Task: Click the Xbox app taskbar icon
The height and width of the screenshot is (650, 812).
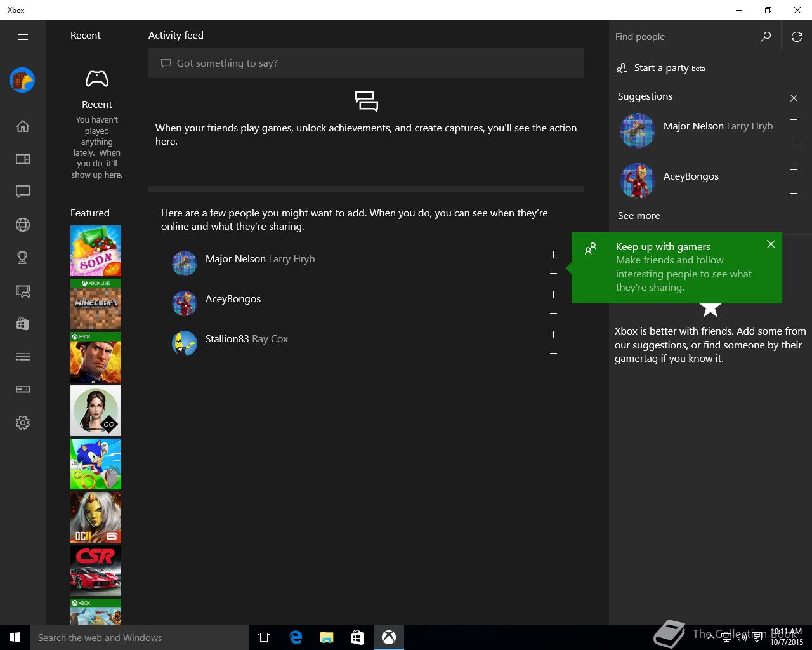Action: pos(389,637)
